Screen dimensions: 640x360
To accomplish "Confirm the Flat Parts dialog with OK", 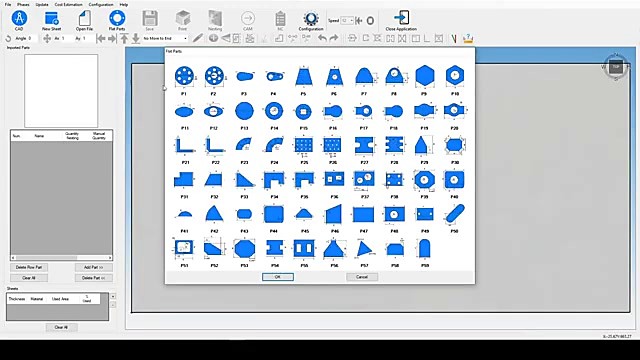I will point(278,277).
